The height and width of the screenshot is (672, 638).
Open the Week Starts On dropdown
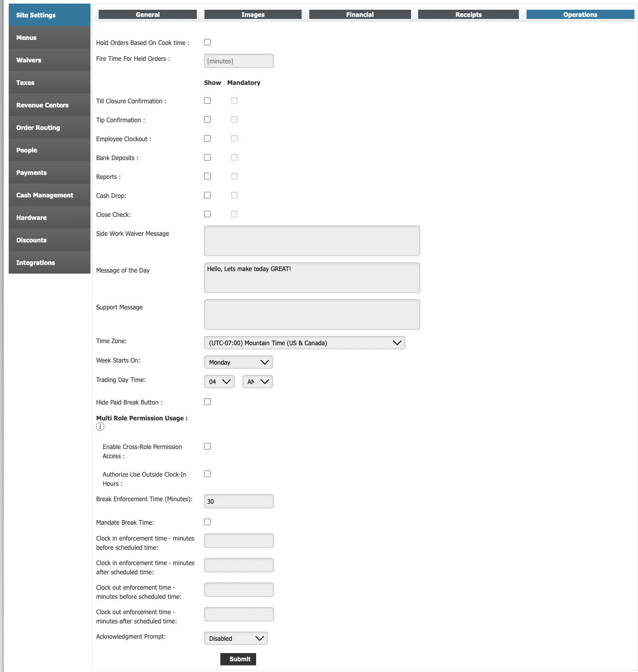click(x=238, y=362)
